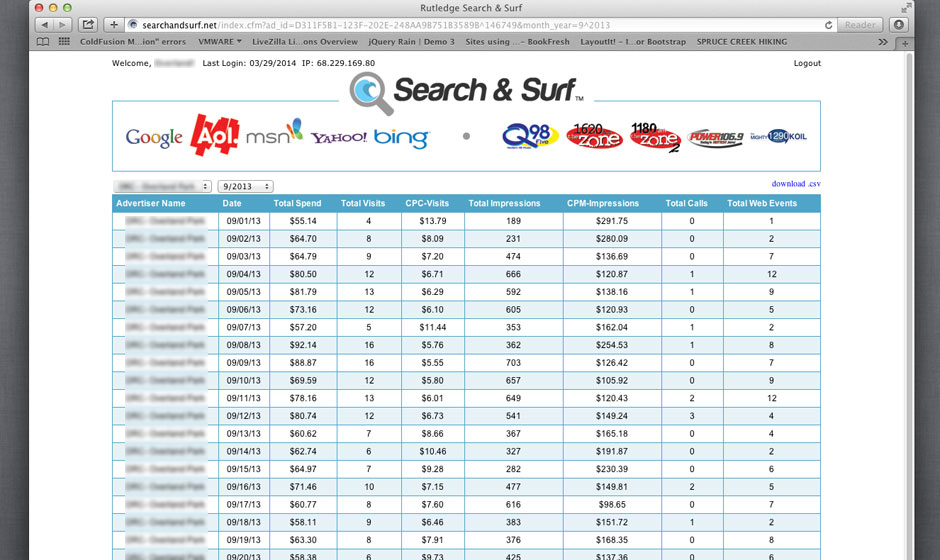This screenshot has width=940, height=560.
Task: Open ColdFusion errors bookmark
Action: coord(132,42)
